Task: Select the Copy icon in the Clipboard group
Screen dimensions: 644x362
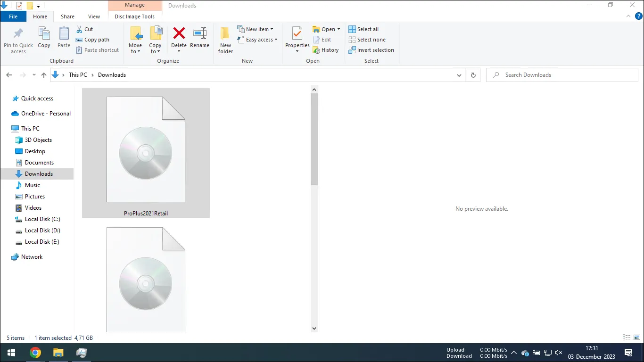Action: click(x=44, y=38)
